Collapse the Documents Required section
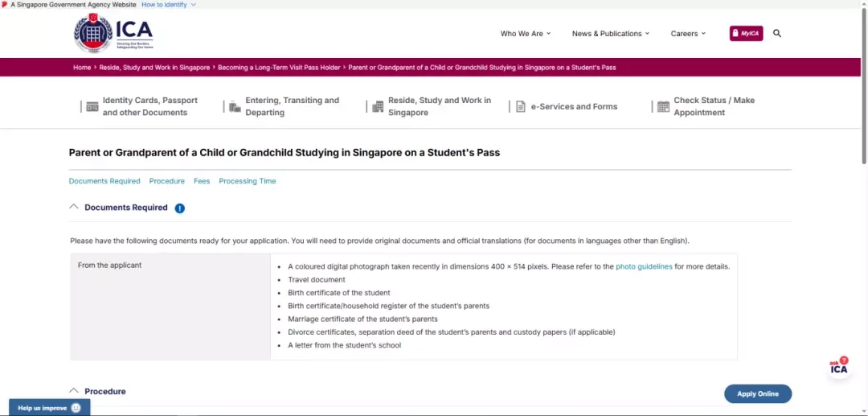 pos(74,207)
